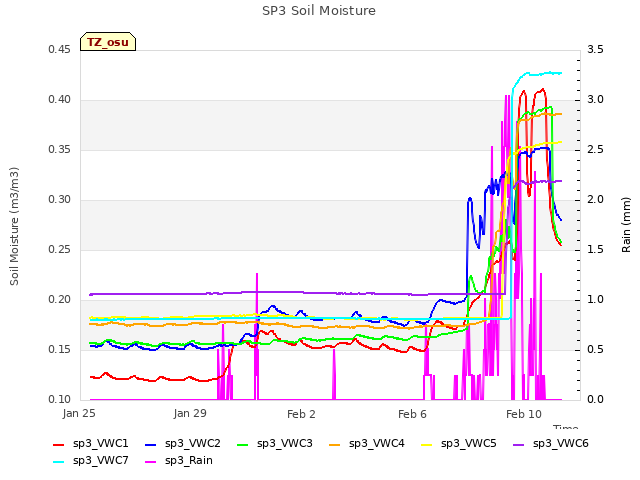
Task: Click the Feb 2 x-axis label
Action: [x=301, y=414]
